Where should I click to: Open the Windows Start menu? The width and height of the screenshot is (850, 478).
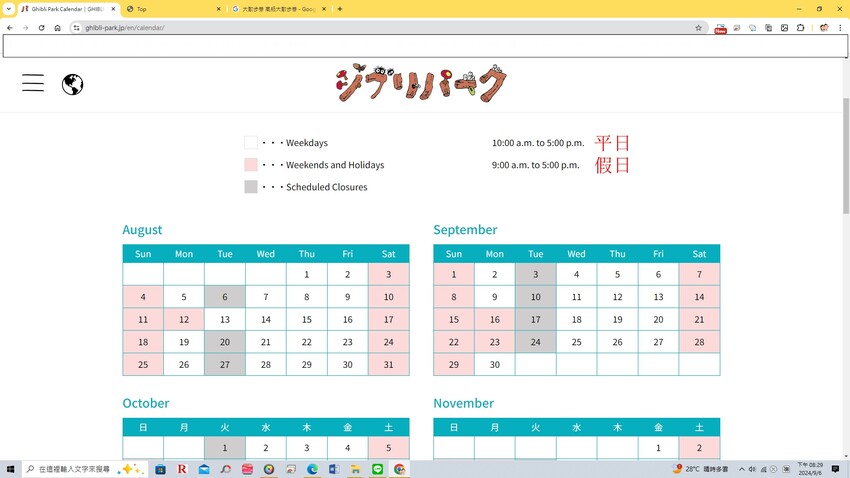point(10,469)
